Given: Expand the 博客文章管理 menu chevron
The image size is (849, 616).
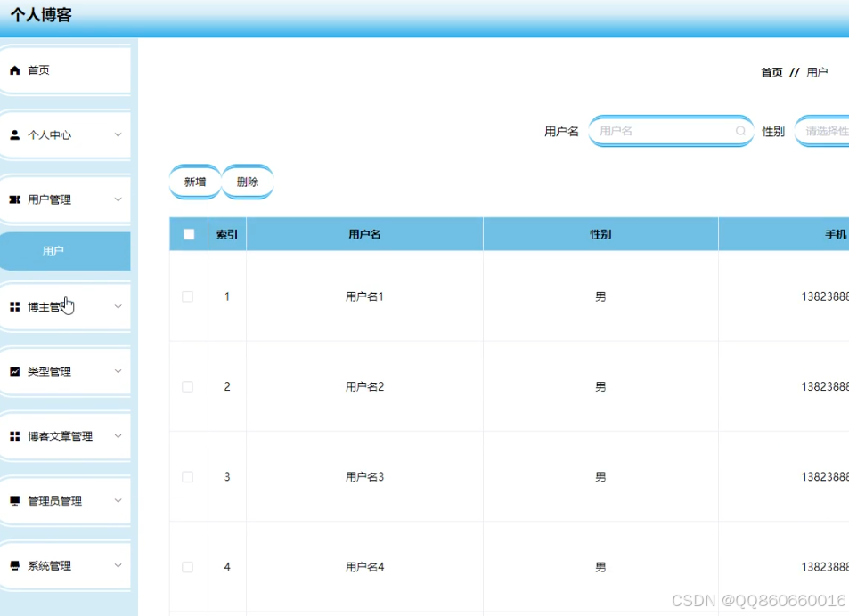Looking at the screenshot, I should pos(118,436).
